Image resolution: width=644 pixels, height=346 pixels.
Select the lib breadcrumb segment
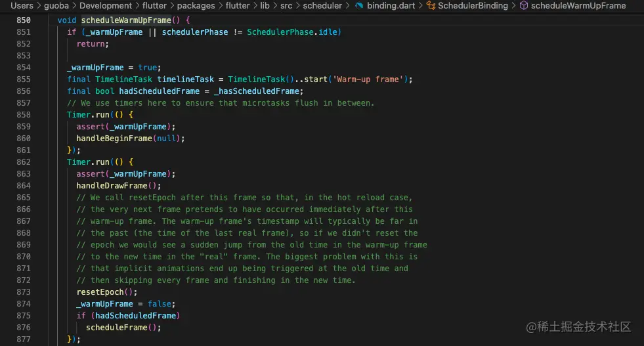click(265, 6)
